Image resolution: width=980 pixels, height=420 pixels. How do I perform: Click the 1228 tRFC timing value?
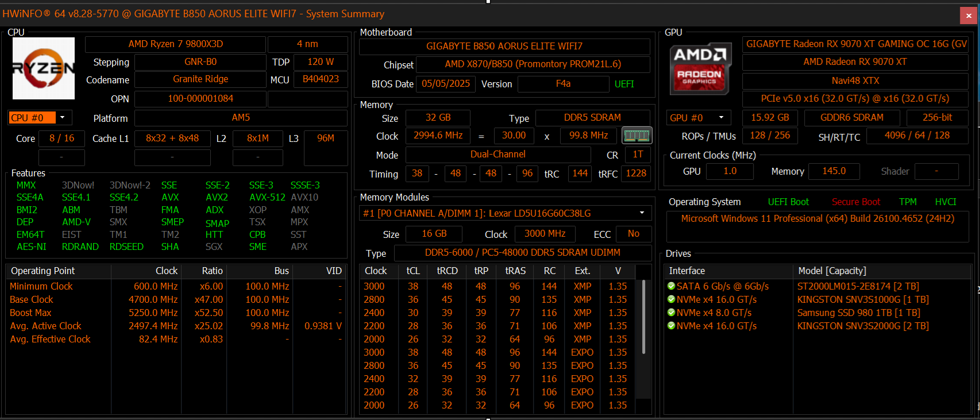click(x=636, y=174)
